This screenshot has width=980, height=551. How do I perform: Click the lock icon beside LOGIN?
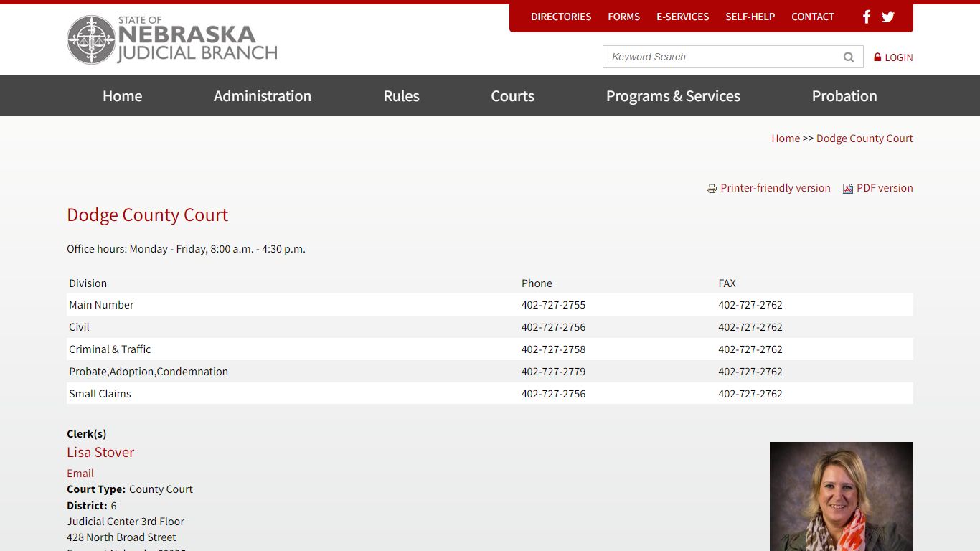[877, 57]
